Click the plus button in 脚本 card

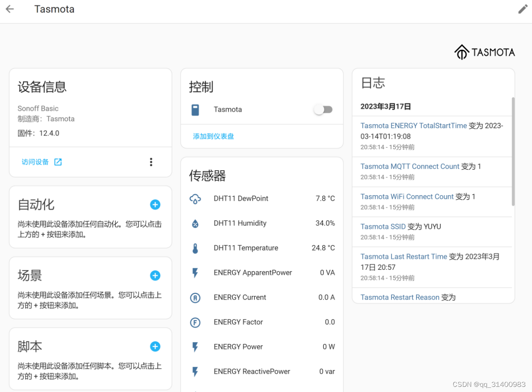point(155,347)
